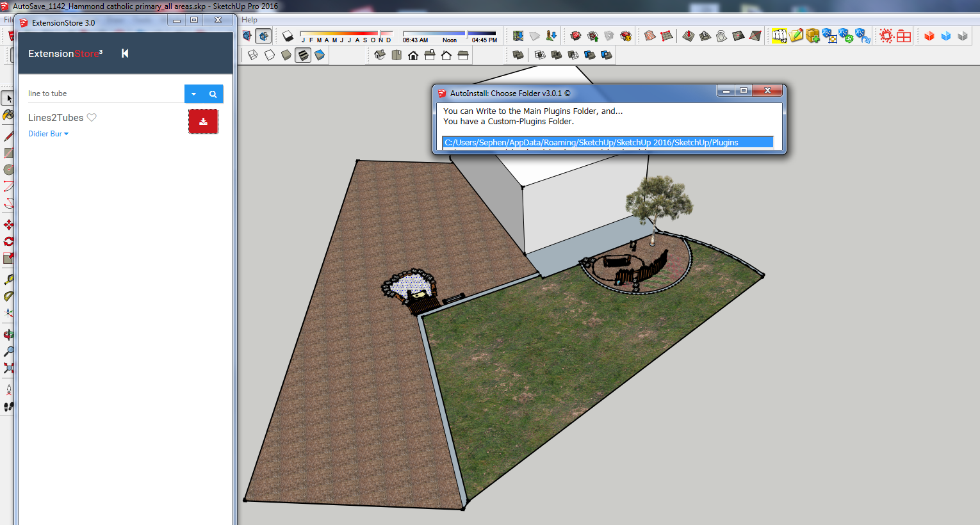This screenshot has width=980, height=525.
Task: Click the blue search magnifier button
Action: (x=213, y=93)
